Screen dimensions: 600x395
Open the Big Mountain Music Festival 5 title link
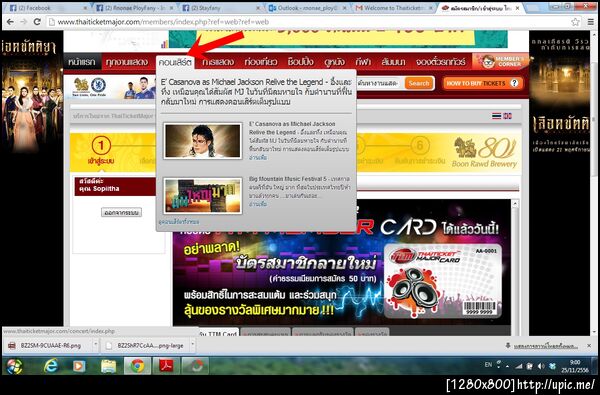click(x=288, y=179)
